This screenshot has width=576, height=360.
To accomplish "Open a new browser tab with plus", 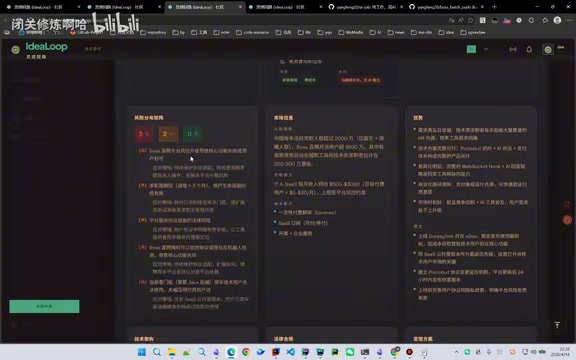I will tap(494, 7).
